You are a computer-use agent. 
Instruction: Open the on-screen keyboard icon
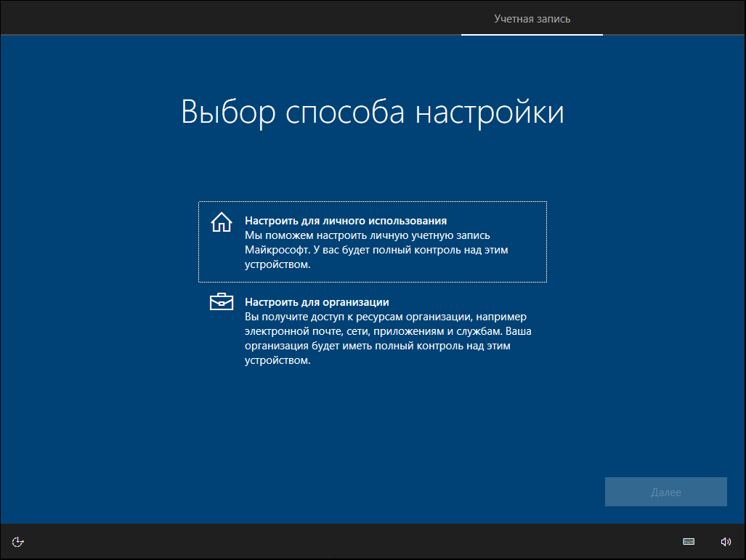pyautogui.click(x=689, y=541)
